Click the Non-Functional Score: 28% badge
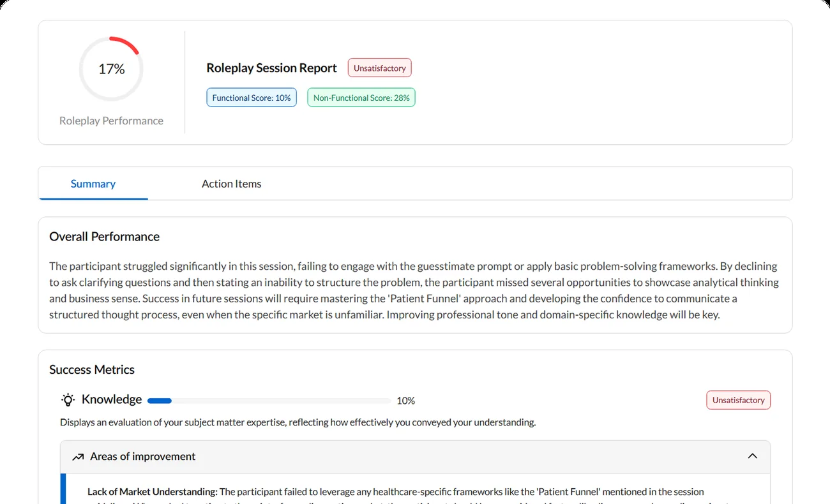 pyautogui.click(x=361, y=98)
